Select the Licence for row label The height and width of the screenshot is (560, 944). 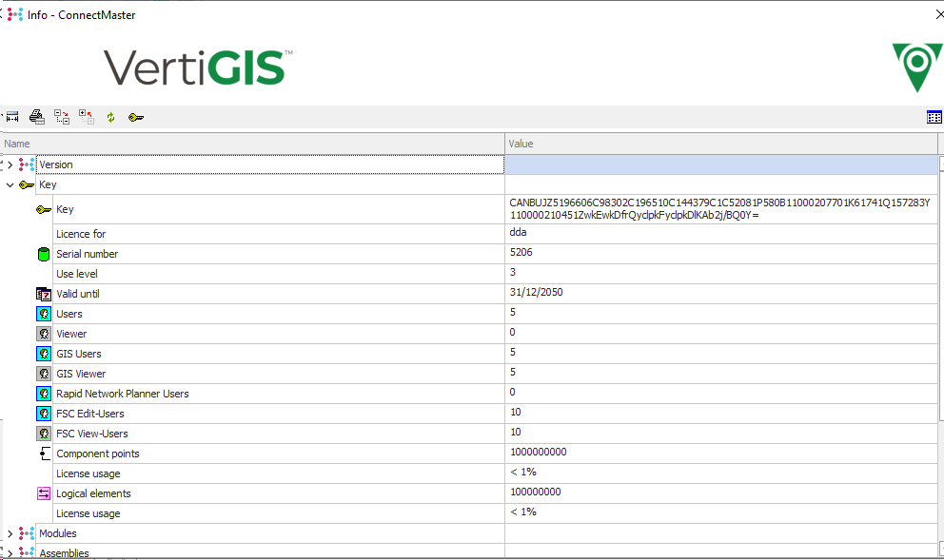coord(81,234)
